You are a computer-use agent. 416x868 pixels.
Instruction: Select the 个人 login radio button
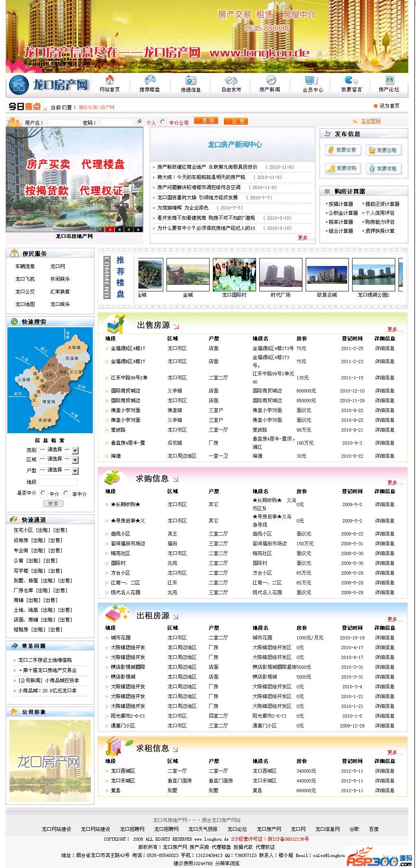pyautogui.click(x=140, y=122)
